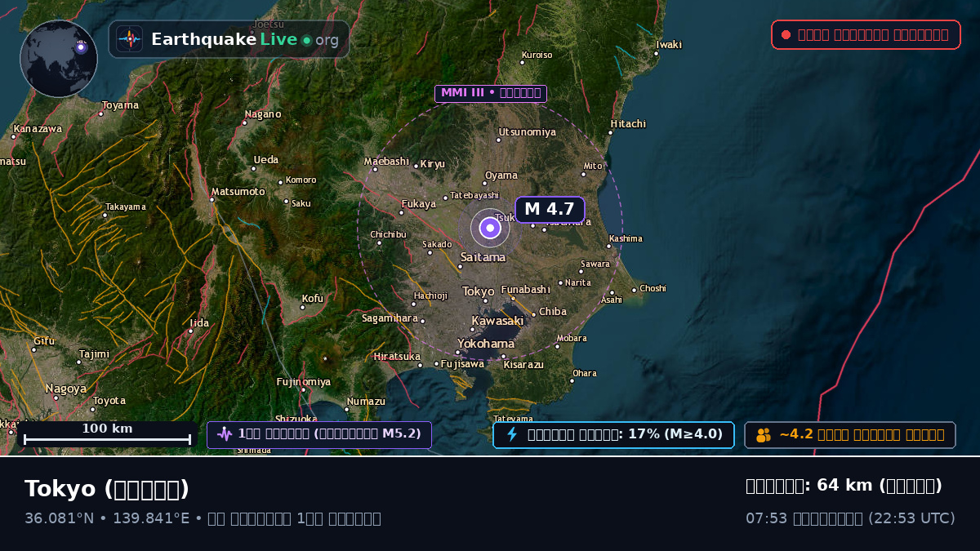Click the Kawasaki city label

497,321
